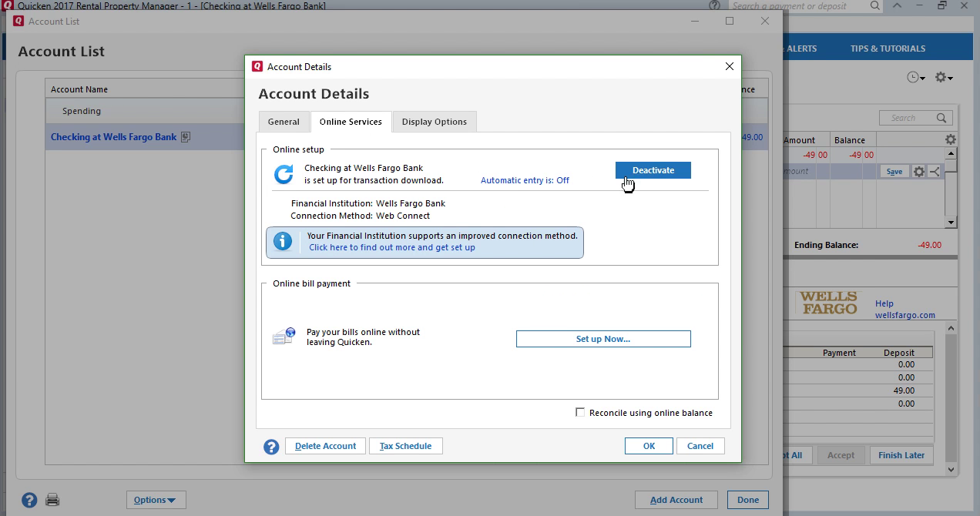Open help icon at bottom of Account List
Screen dimensions: 980x516
29,500
